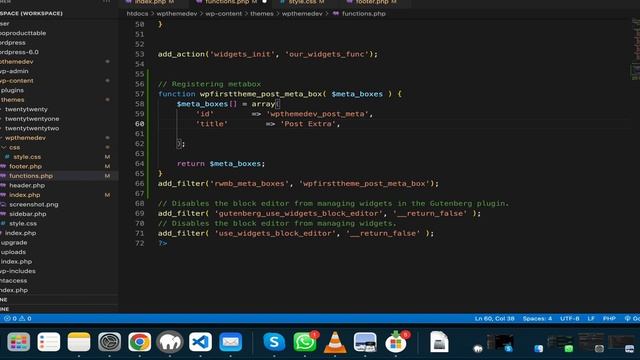This screenshot has height=360, width=640.
Task: Switch to the style.css editor tab
Action: 302,2
